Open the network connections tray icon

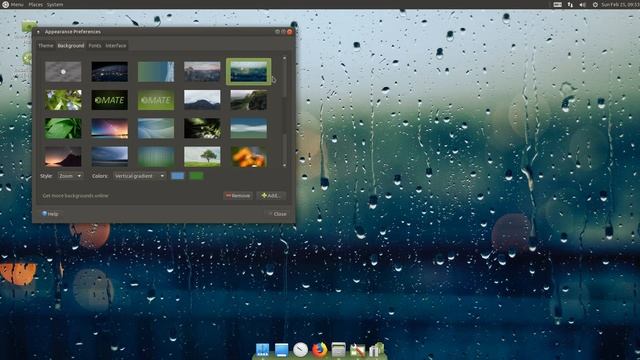(x=570, y=4)
